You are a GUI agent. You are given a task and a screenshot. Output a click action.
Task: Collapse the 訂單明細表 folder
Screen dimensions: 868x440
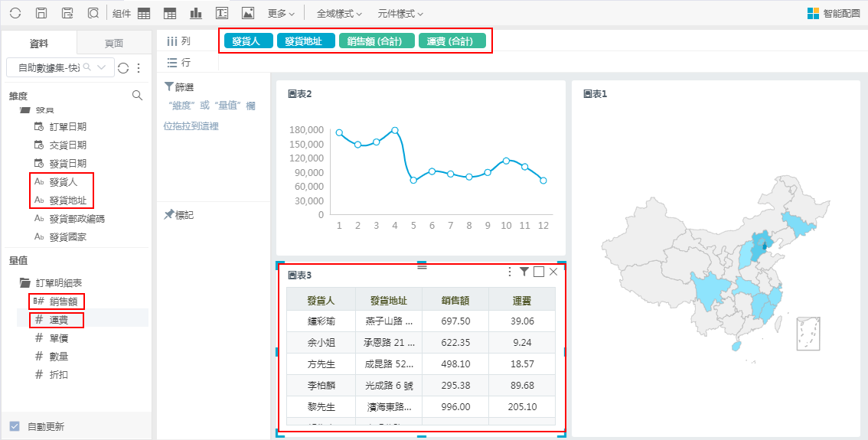tap(24, 283)
